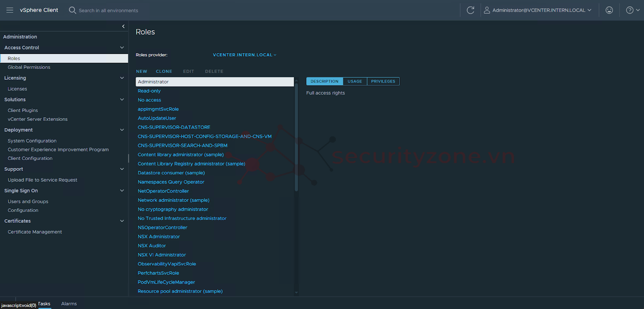Click the NEW role button
Viewport: 644px width, 309px height.
[x=141, y=71]
